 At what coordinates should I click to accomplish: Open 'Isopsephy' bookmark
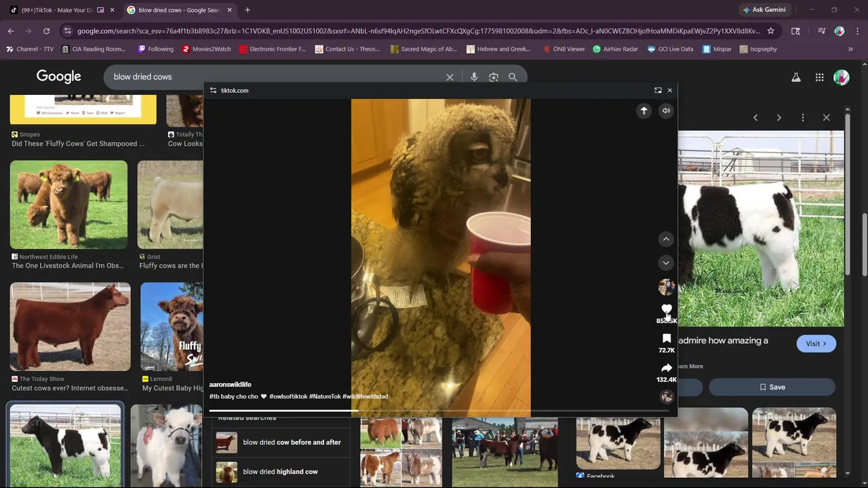coord(758,49)
